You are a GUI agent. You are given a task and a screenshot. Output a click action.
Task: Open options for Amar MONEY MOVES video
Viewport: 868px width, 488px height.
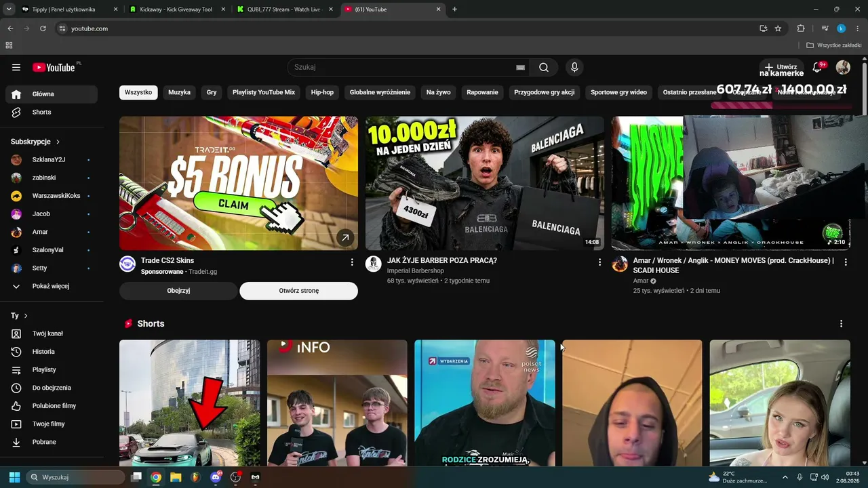[x=845, y=262]
